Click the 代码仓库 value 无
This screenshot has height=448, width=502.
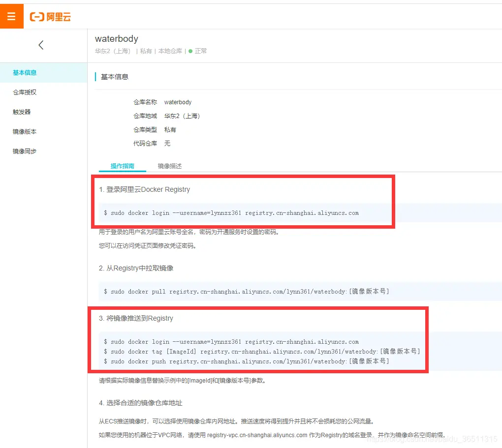(167, 144)
